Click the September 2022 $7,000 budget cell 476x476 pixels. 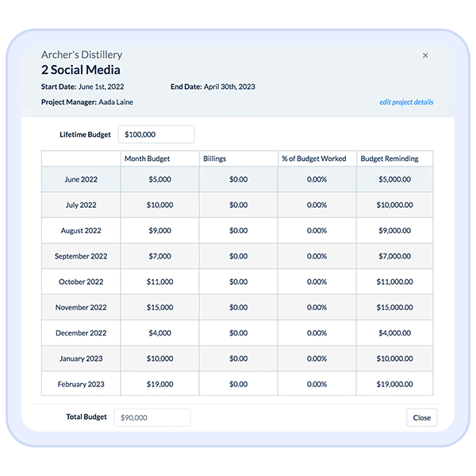(x=159, y=256)
